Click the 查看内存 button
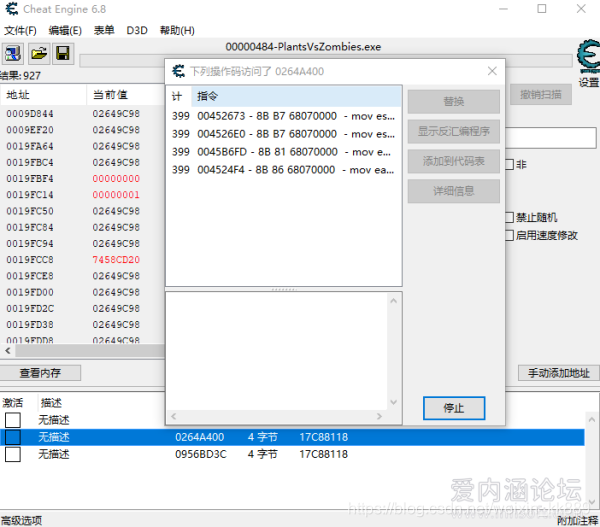This screenshot has height=527, width=600. click(x=40, y=373)
